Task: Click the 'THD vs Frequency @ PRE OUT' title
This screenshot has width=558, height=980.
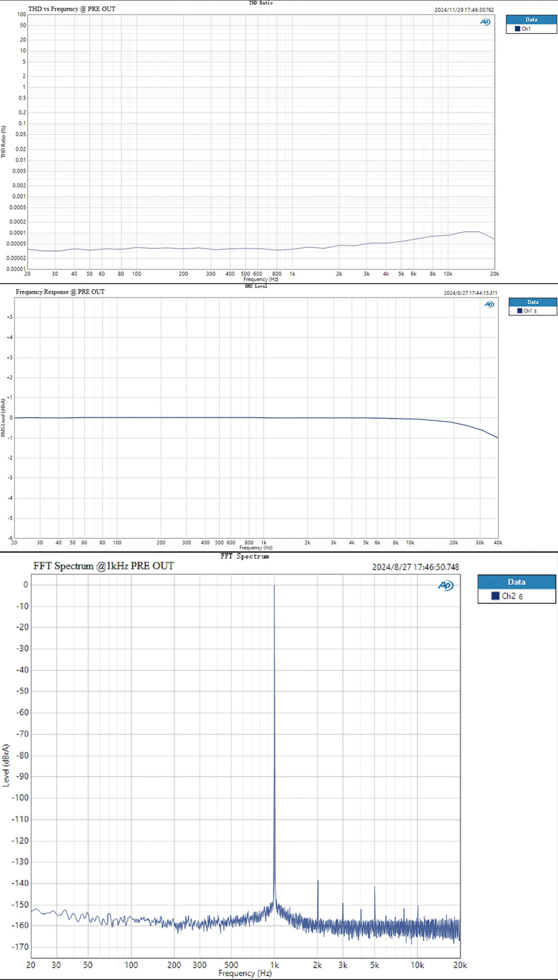Action: (x=72, y=9)
